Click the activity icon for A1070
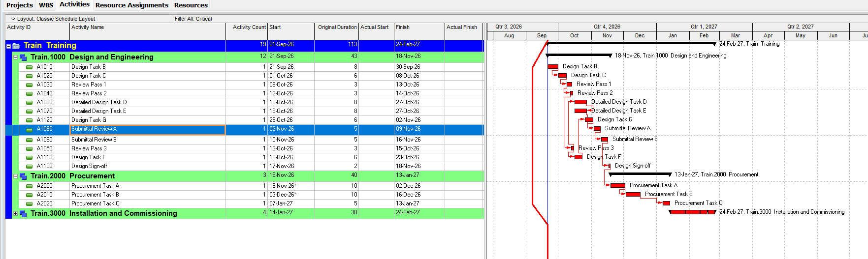 [29, 112]
